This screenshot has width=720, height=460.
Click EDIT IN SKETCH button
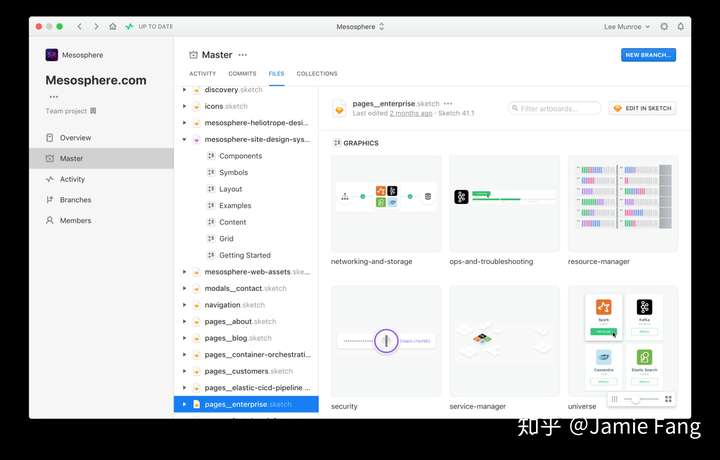coord(642,108)
